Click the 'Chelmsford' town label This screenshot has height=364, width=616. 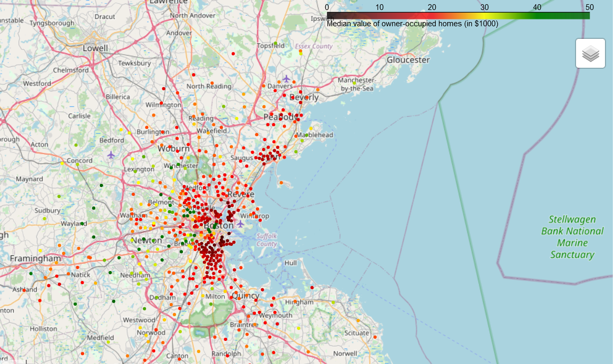pos(71,70)
